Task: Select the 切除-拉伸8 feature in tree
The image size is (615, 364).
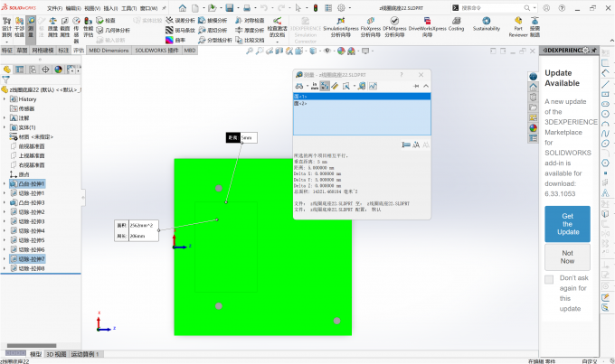Action: (x=27, y=268)
